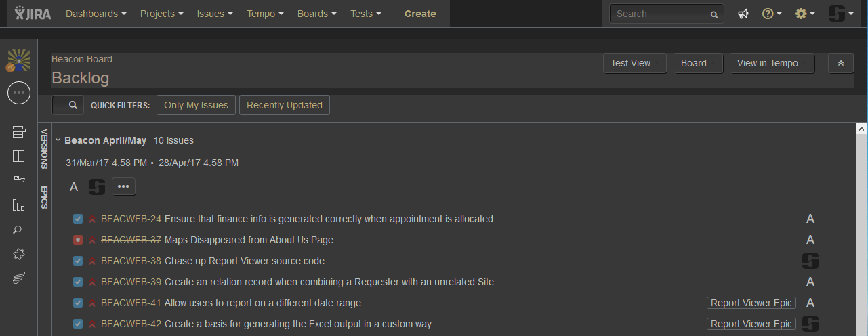Open the Dashboards menu

click(96, 14)
